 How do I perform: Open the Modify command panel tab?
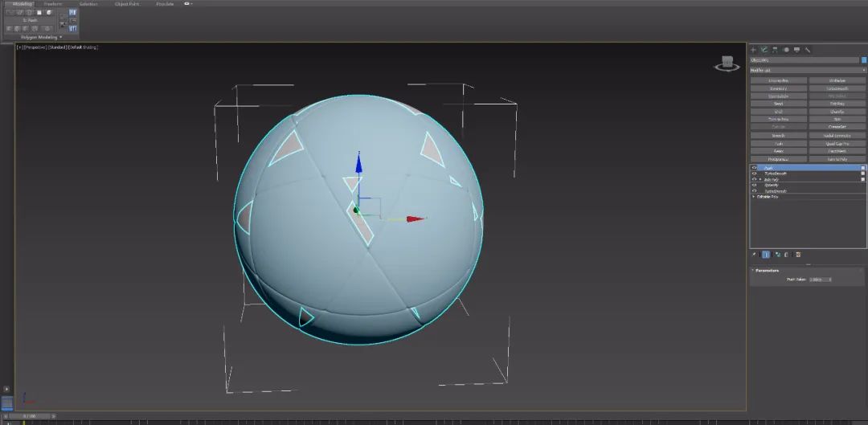[764, 50]
